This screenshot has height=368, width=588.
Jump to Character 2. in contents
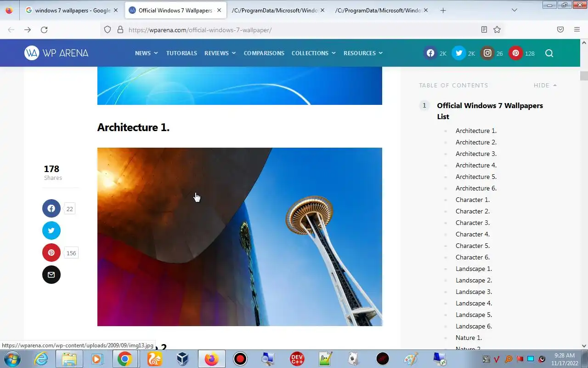click(473, 211)
